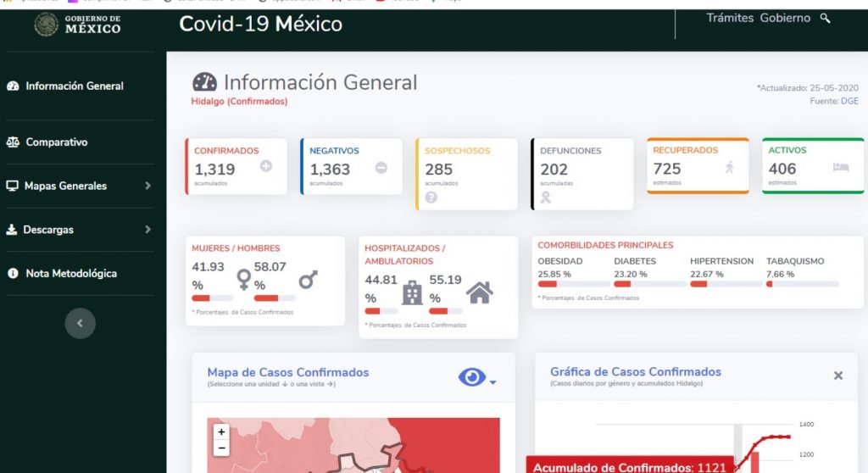Click the female symbol icon
The image size is (868, 473).
243,279
